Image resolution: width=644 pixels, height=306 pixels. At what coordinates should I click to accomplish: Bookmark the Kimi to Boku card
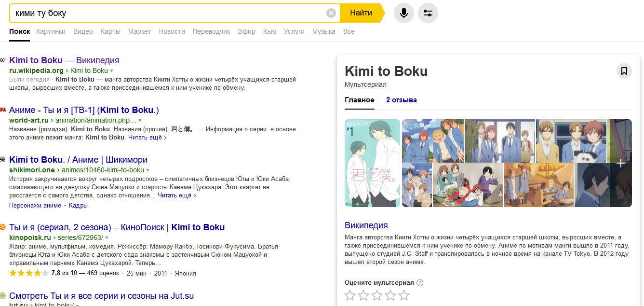tap(624, 71)
